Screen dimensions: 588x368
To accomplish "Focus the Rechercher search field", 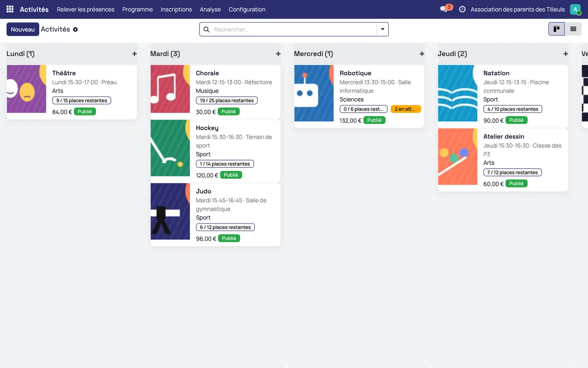I will tap(294, 29).
